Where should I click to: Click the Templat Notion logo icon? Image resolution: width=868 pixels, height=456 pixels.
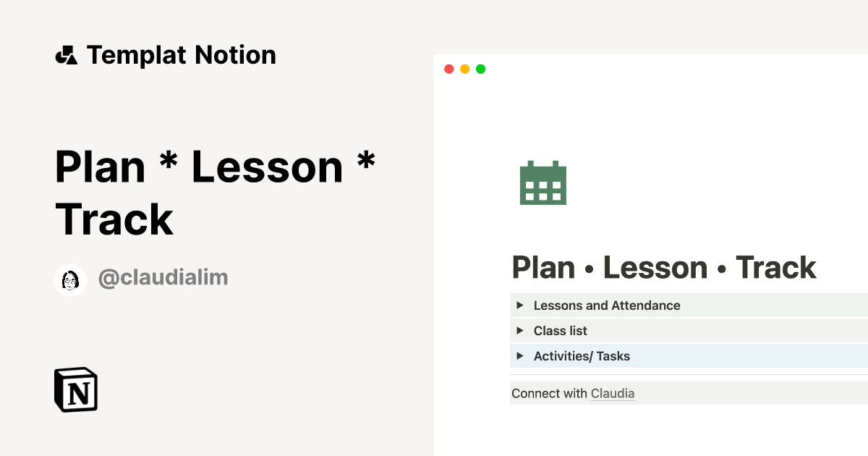click(67, 54)
